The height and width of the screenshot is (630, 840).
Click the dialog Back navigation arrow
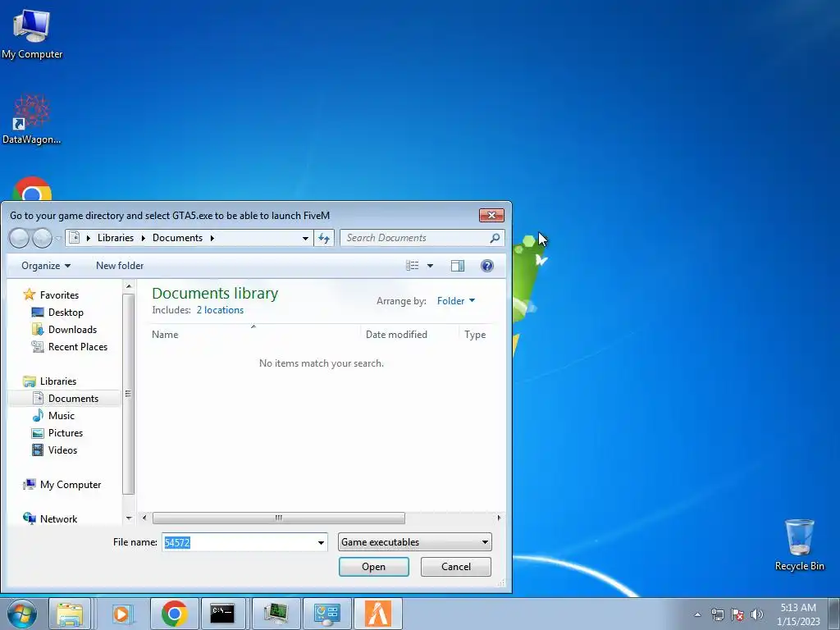coord(20,238)
